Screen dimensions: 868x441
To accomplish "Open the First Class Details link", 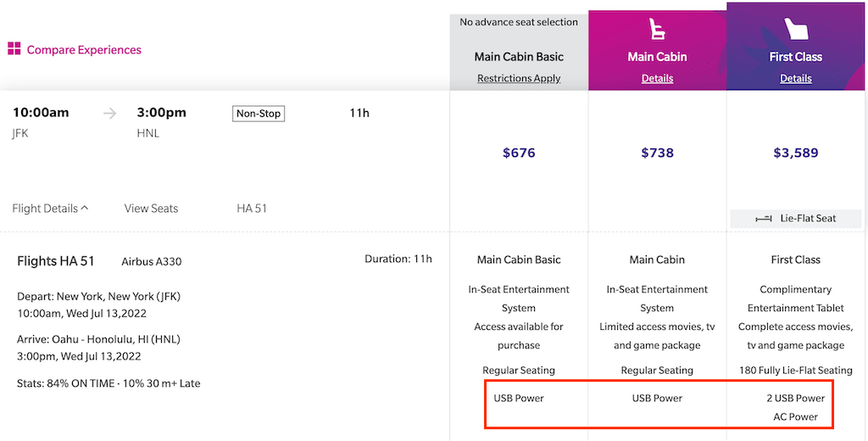I will 795,79.
